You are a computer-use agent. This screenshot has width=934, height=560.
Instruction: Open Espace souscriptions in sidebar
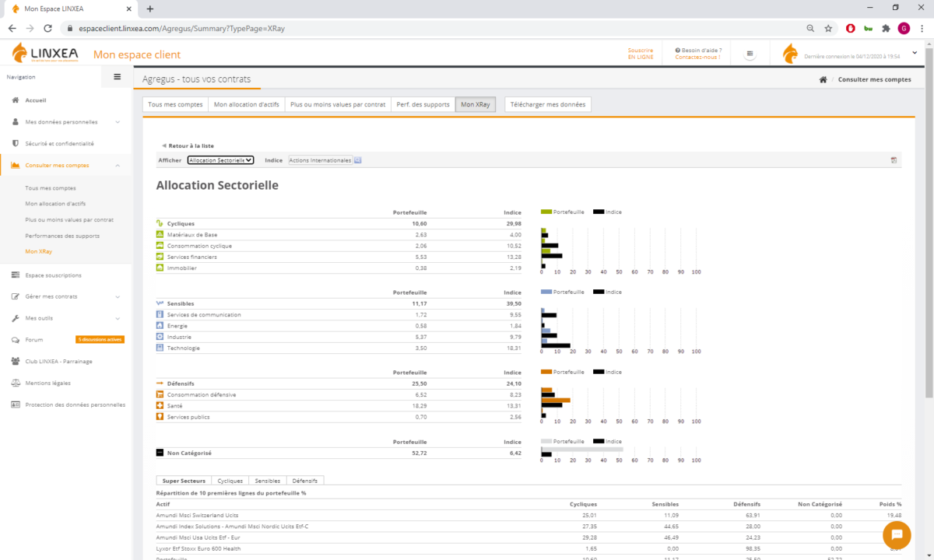click(x=53, y=275)
